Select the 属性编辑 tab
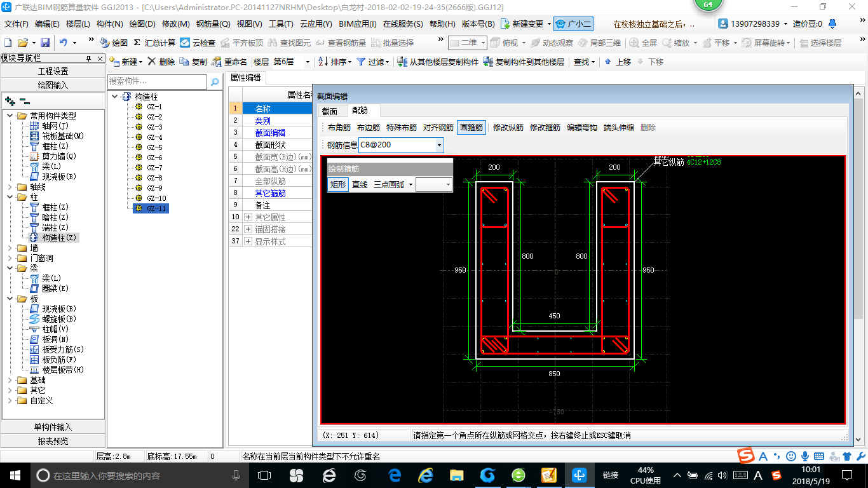 click(245, 78)
